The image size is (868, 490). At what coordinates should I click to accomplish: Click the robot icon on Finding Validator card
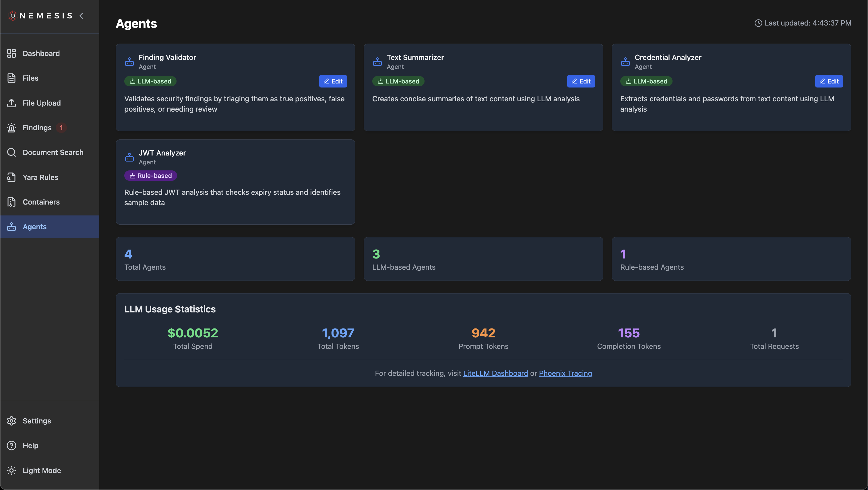tap(129, 61)
